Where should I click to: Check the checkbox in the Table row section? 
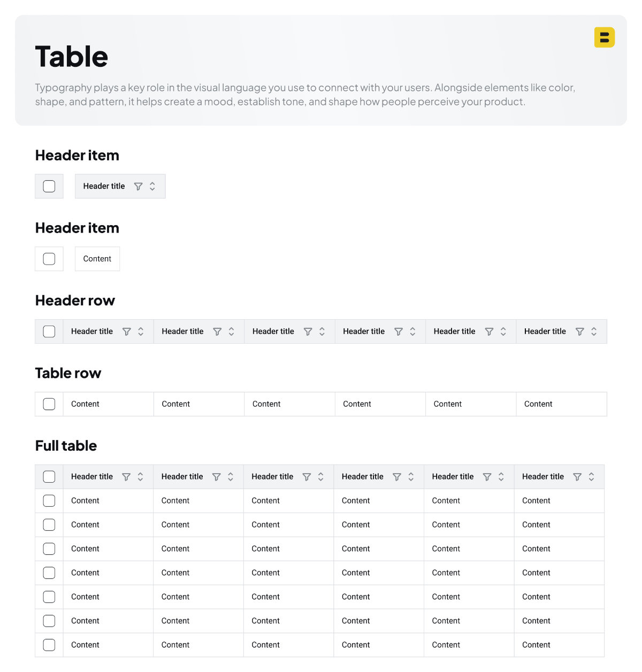click(49, 404)
